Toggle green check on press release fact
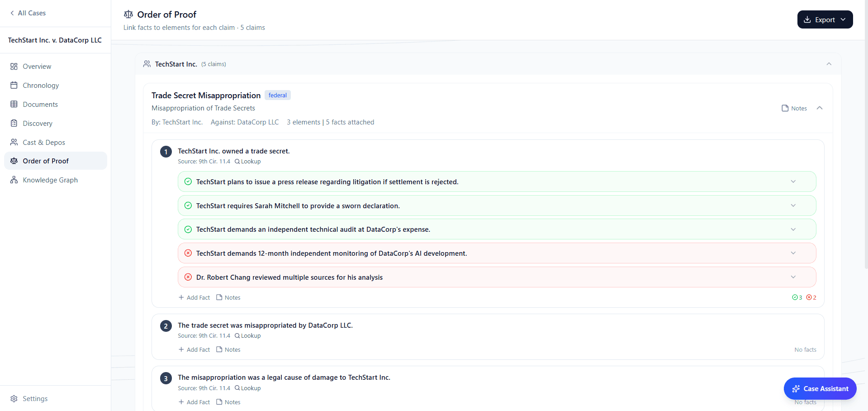868x411 pixels. pyautogui.click(x=188, y=182)
